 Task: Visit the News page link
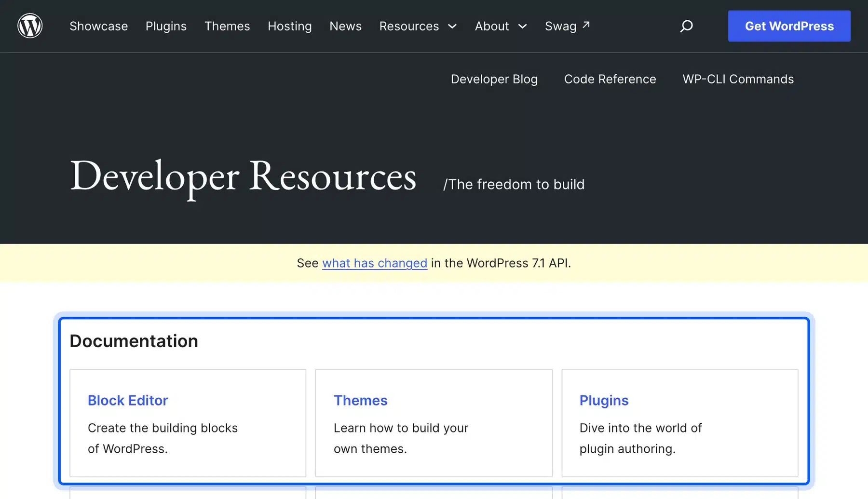point(345,26)
